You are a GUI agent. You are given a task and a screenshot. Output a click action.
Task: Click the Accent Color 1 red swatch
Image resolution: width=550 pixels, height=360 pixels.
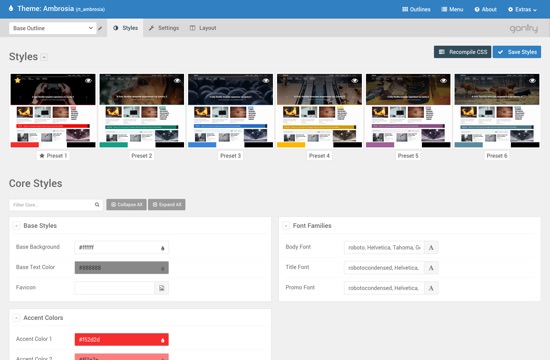(121, 339)
